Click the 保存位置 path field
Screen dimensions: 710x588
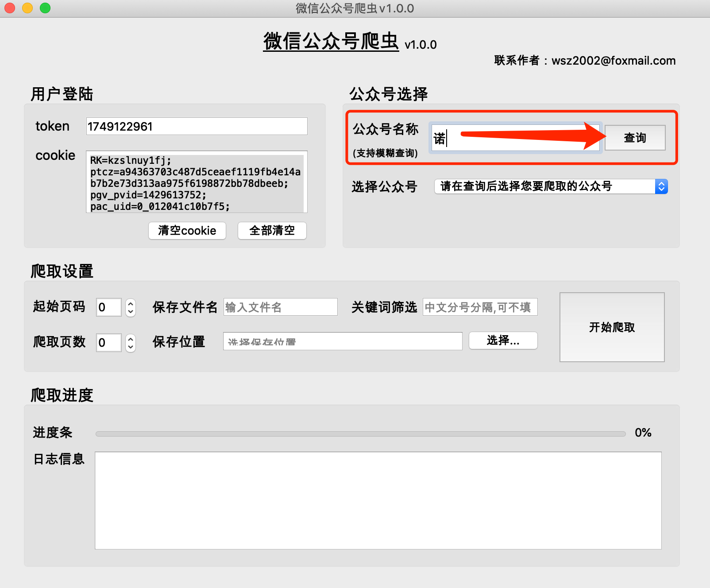pyautogui.click(x=343, y=341)
